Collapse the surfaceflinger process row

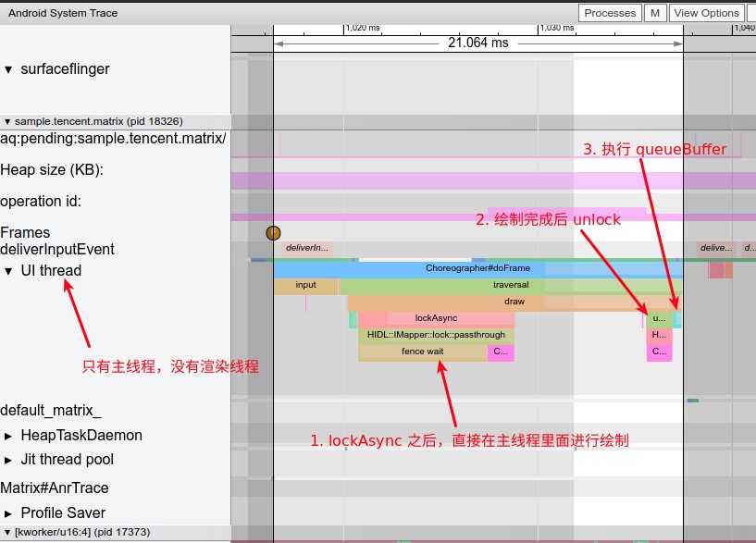tap(9, 69)
